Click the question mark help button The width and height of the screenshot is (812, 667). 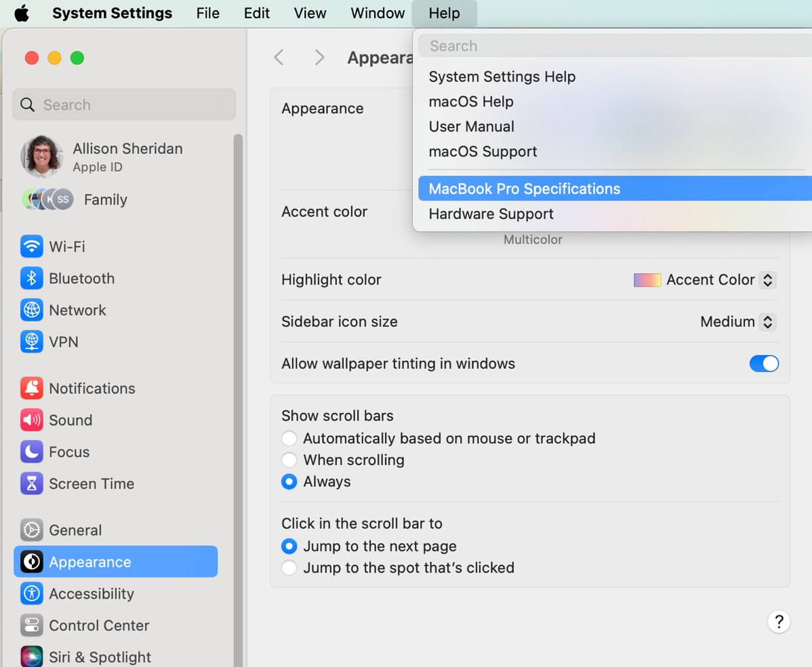779,622
